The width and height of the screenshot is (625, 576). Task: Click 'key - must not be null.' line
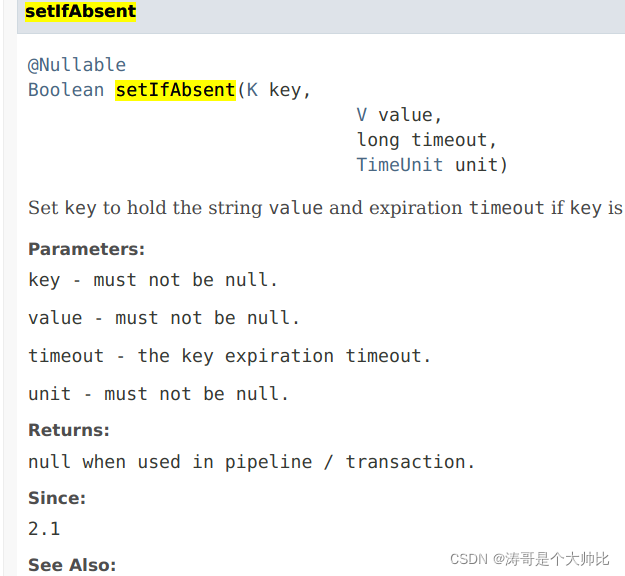(x=153, y=280)
